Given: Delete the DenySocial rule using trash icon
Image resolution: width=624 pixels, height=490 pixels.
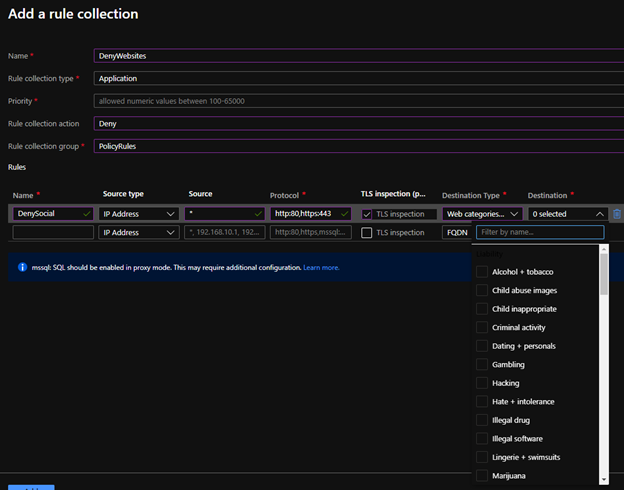Looking at the screenshot, I should 616,214.
